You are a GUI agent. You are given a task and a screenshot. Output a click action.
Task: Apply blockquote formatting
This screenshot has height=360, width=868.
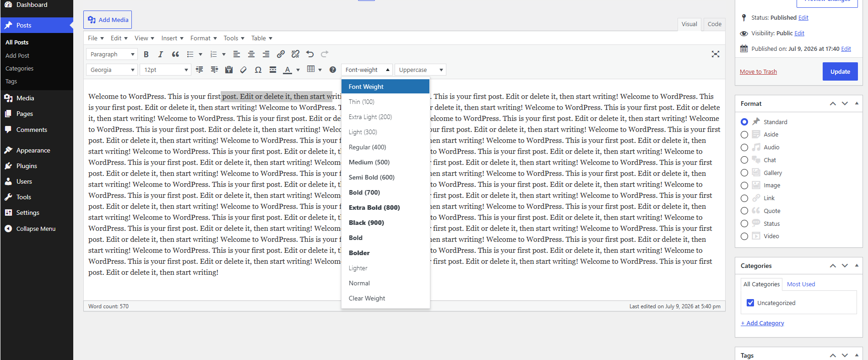pos(175,54)
